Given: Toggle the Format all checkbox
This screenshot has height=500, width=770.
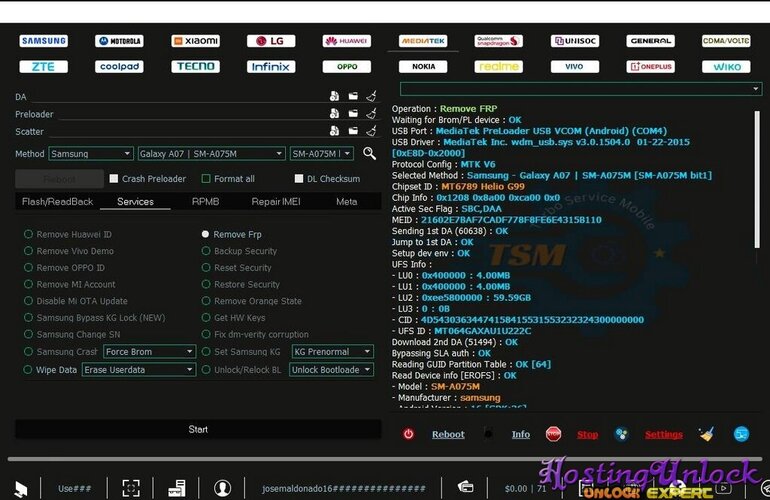Looking at the screenshot, I should point(206,179).
